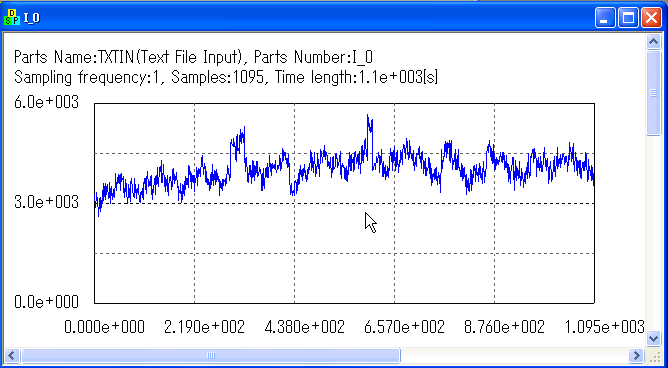Image resolution: width=668 pixels, height=368 pixels.
Task: Click the vertical scrollbar up arrow
Action: pyautogui.click(x=654, y=41)
